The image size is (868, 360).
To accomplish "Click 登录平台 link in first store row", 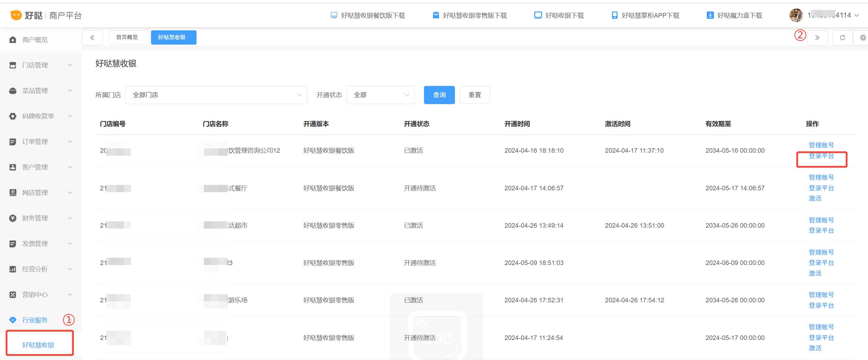I will 821,156.
